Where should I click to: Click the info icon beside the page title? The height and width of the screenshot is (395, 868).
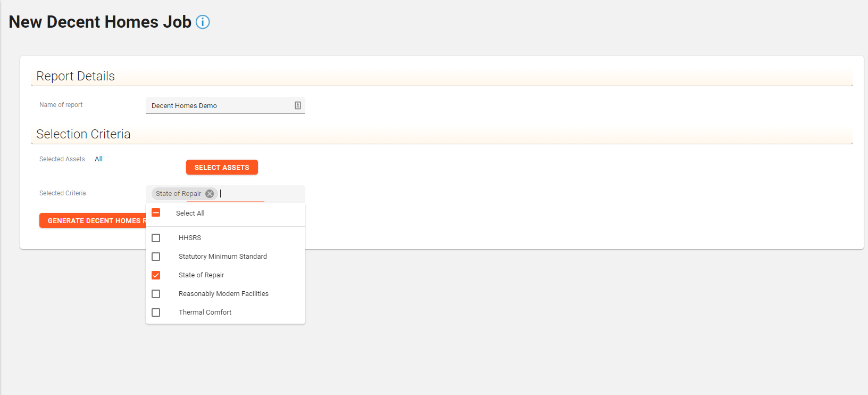203,22
